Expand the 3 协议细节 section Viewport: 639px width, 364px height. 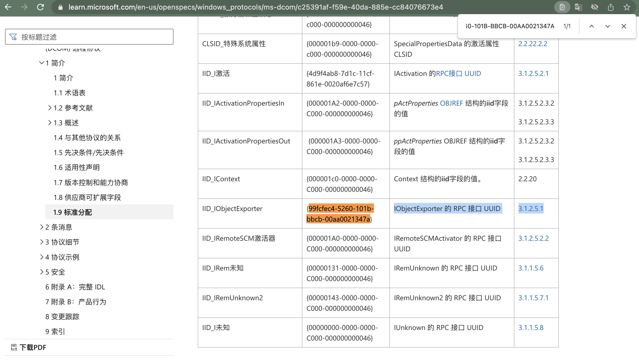(42, 242)
